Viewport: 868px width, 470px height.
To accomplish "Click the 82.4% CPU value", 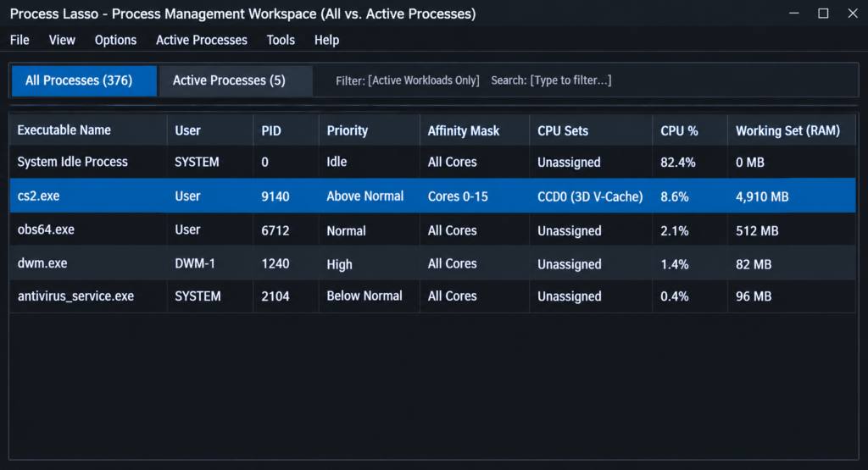I will pos(677,162).
